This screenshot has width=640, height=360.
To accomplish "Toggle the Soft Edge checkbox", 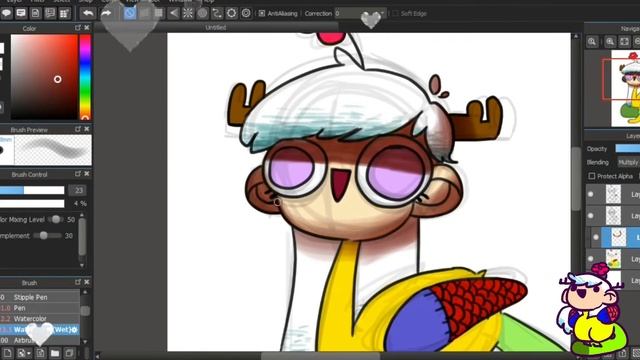I will click(x=395, y=13).
